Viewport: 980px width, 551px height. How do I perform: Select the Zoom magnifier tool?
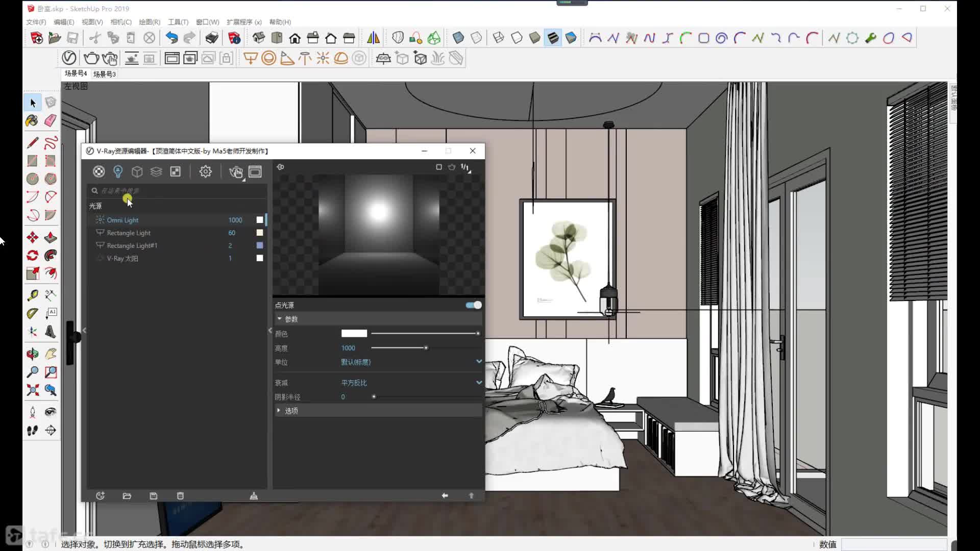point(32,372)
